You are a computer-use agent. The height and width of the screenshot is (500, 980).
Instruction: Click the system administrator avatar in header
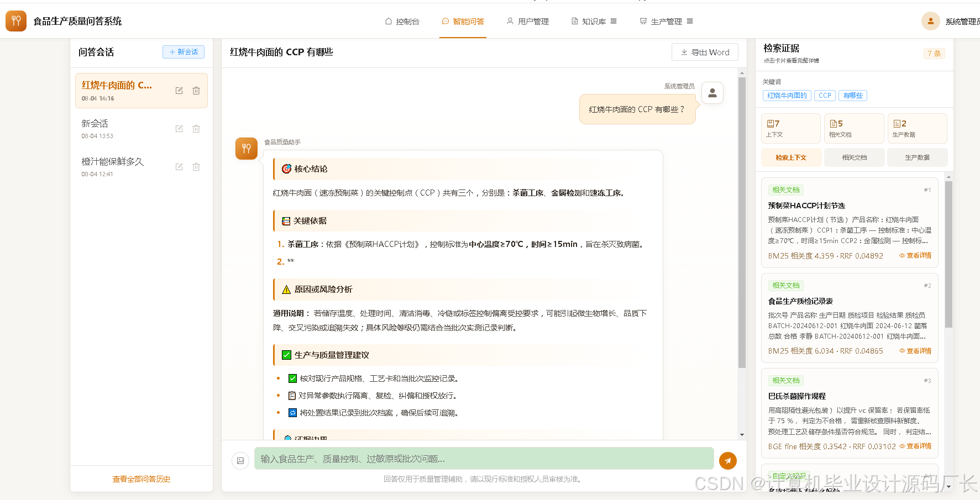[931, 21]
